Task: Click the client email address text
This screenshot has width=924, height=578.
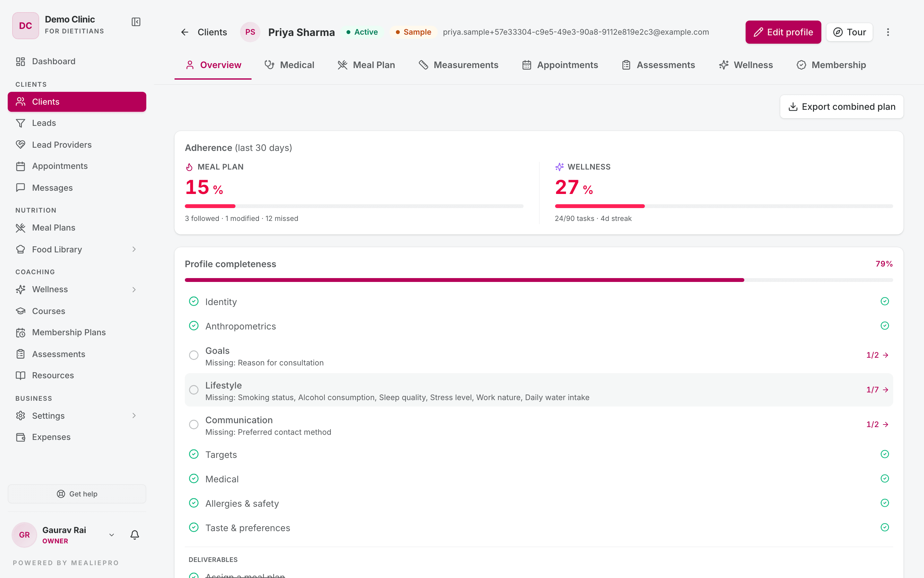Action: [x=576, y=32]
